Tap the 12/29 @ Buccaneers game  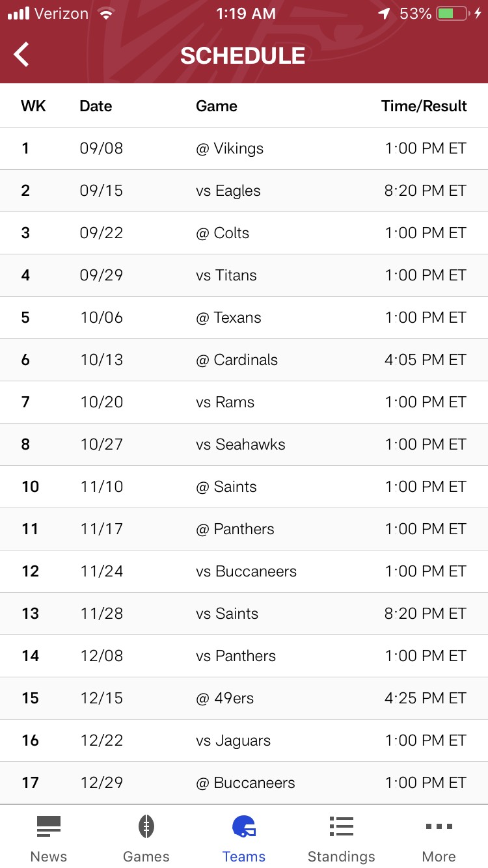pyautogui.click(x=244, y=783)
